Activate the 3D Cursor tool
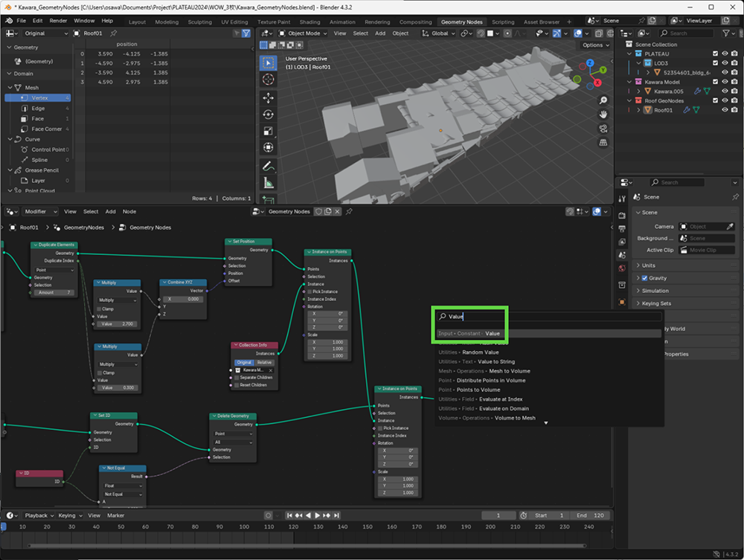This screenshot has height=560, width=744. tap(268, 80)
